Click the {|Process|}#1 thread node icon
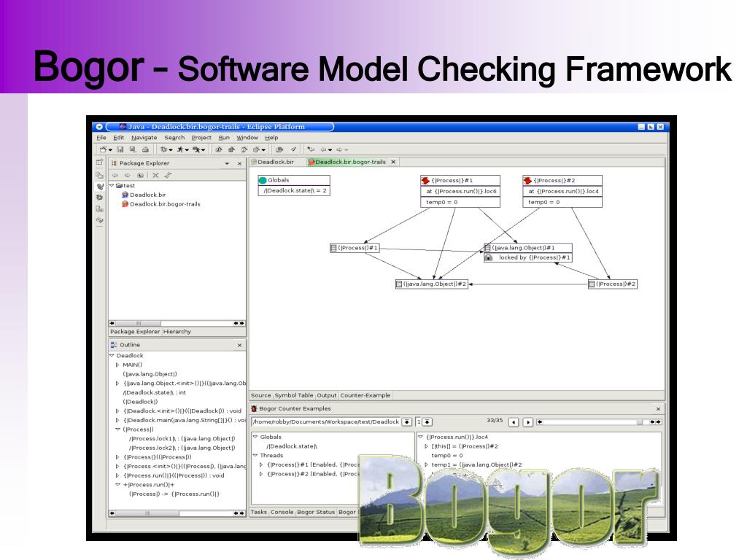This screenshot has height=560, width=747. 425,181
